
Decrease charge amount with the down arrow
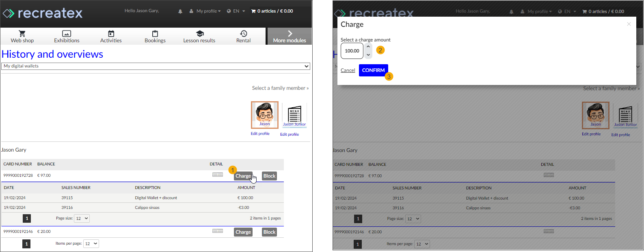coord(368,55)
